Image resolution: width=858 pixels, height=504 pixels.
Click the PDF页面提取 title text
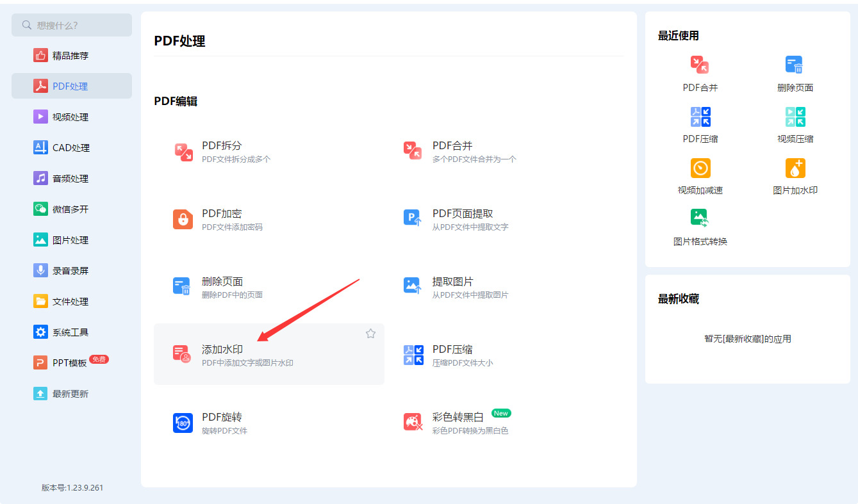[x=463, y=214]
